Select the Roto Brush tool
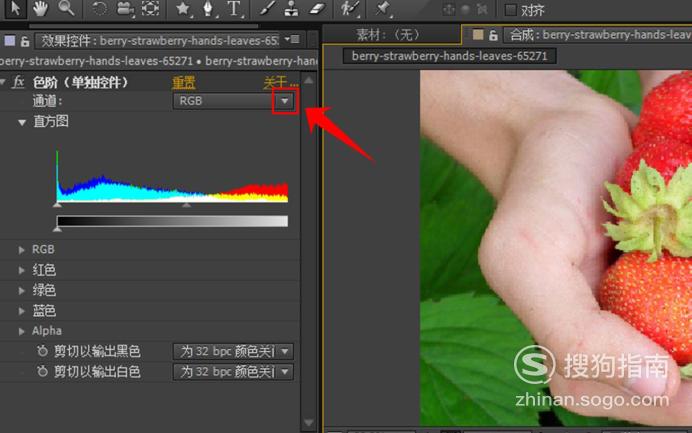 click(x=349, y=9)
